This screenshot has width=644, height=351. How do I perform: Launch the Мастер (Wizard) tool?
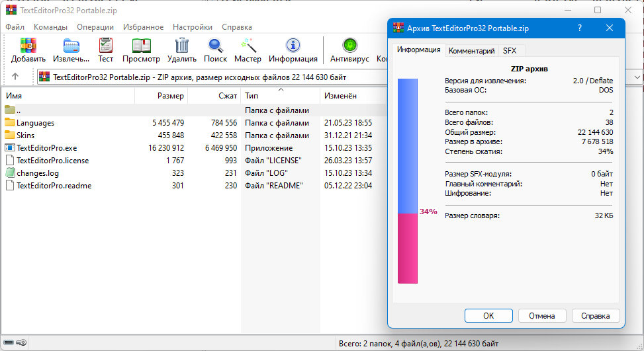click(248, 46)
